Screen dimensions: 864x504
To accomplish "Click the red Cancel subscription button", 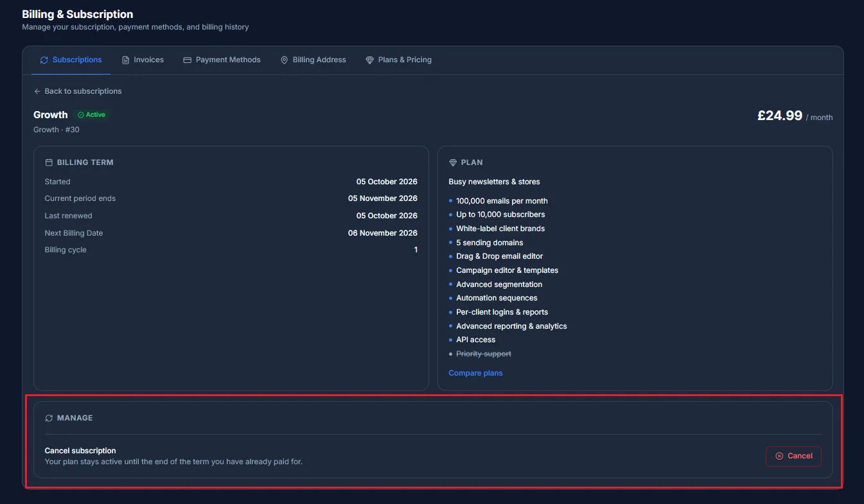I will (793, 456).
